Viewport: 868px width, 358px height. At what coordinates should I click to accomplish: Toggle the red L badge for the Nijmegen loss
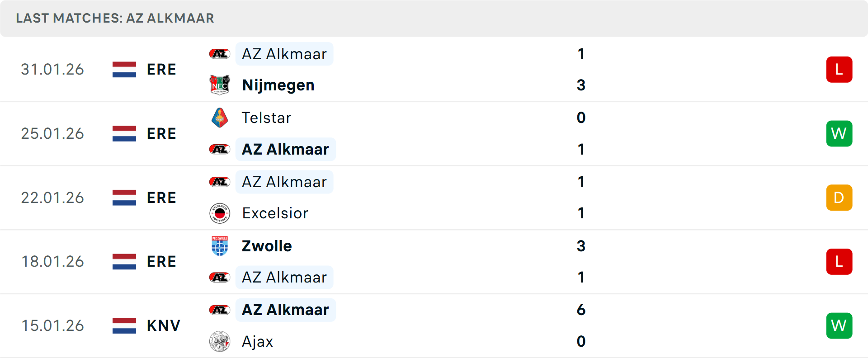pos(839,69)
